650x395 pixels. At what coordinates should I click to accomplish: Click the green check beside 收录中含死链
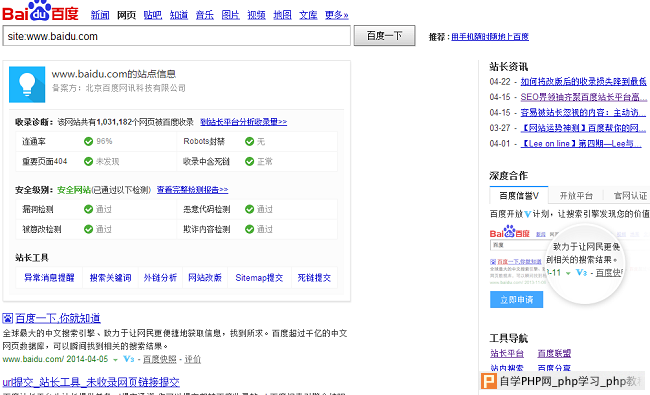point(249,161)
